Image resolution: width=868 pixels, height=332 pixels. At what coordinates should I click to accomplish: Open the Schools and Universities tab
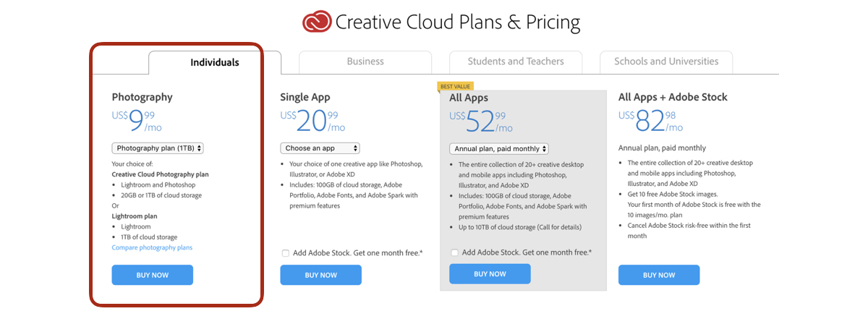pos(666,62)
